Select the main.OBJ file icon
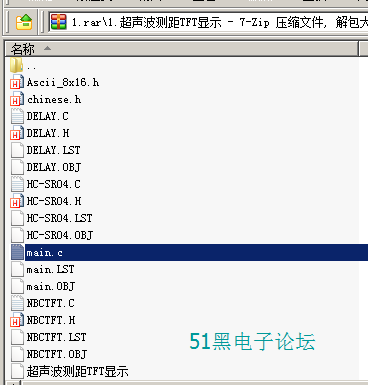The height and width of the screenshot is (385, 368). [17, 286]
